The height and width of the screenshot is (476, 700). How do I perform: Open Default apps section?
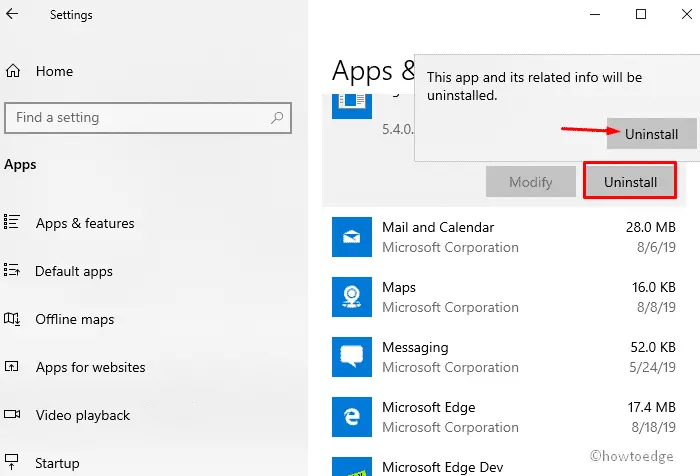74,271
